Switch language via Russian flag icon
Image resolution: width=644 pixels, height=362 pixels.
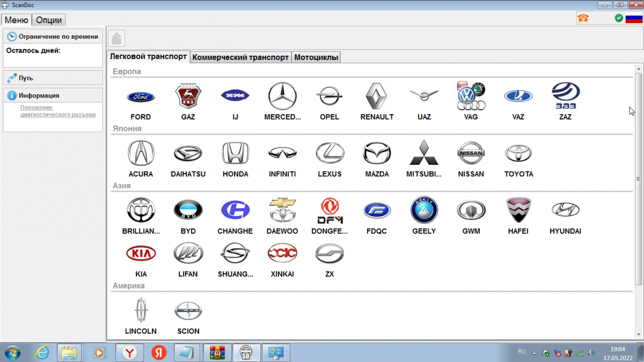click(633, 18)
